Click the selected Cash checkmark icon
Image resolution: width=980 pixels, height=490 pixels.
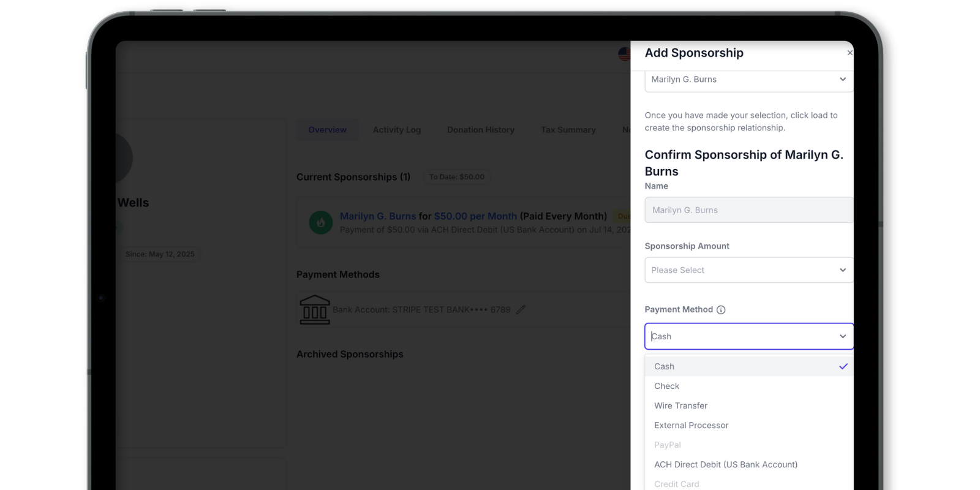pos(843,366)
